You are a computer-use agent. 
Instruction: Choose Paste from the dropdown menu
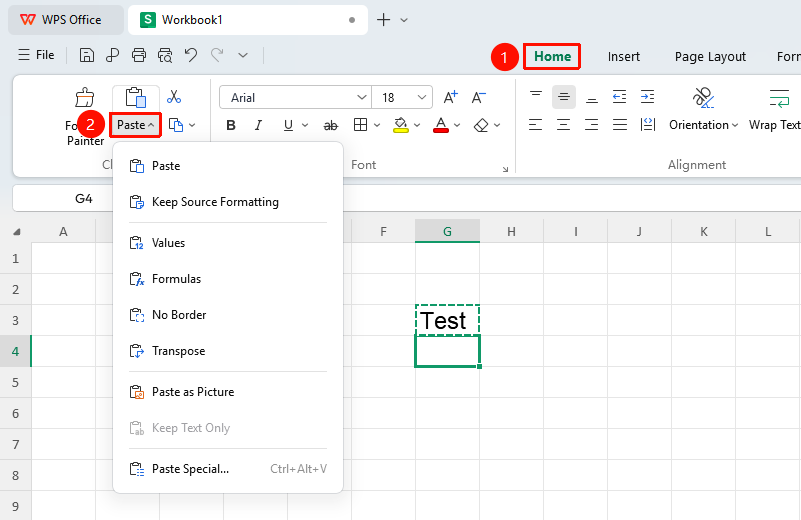228,166
